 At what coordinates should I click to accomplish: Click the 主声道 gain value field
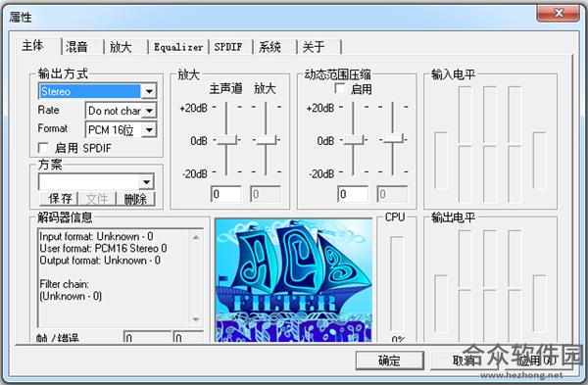226,194
